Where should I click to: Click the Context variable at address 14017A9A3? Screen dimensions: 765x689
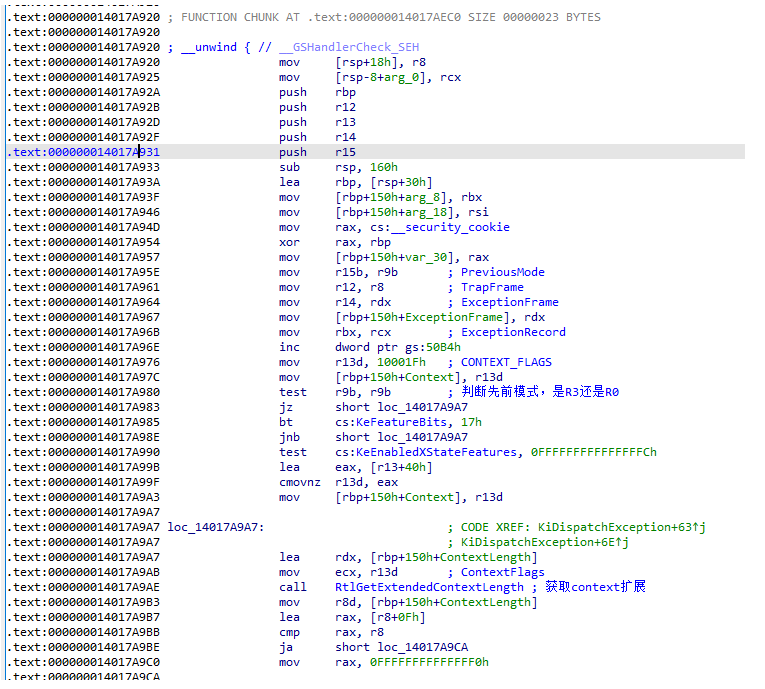429,497
